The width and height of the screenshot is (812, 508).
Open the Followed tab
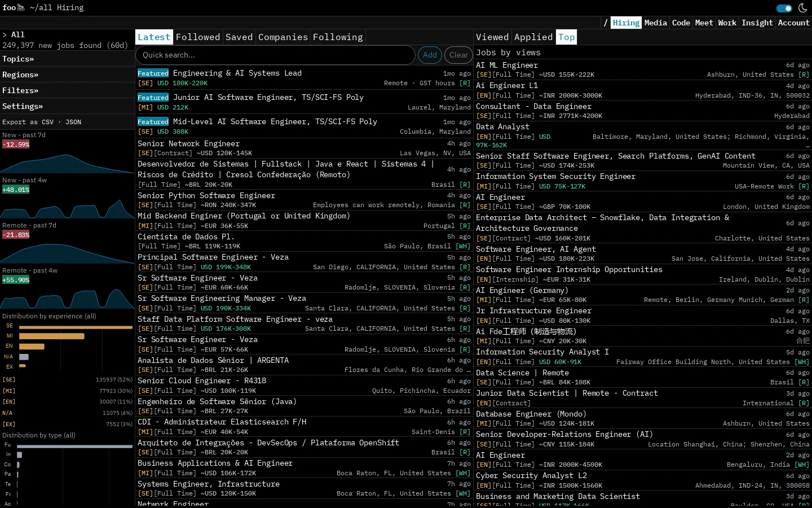198,37
